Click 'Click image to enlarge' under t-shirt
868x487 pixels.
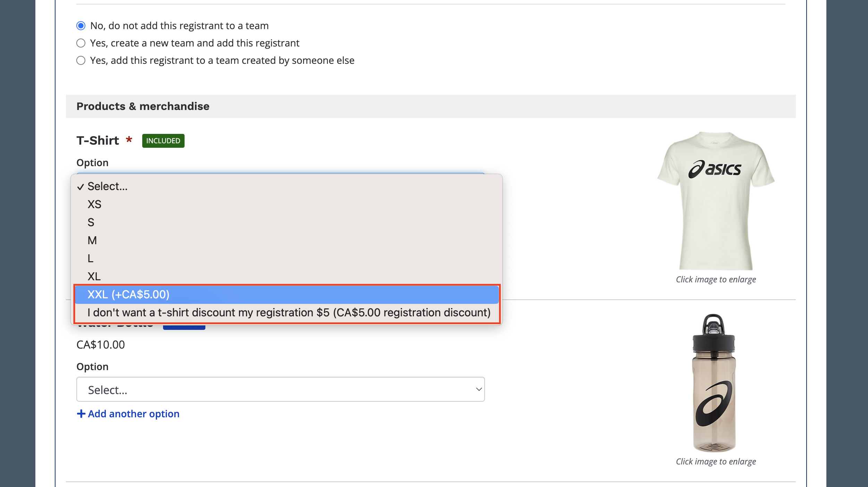716,280
